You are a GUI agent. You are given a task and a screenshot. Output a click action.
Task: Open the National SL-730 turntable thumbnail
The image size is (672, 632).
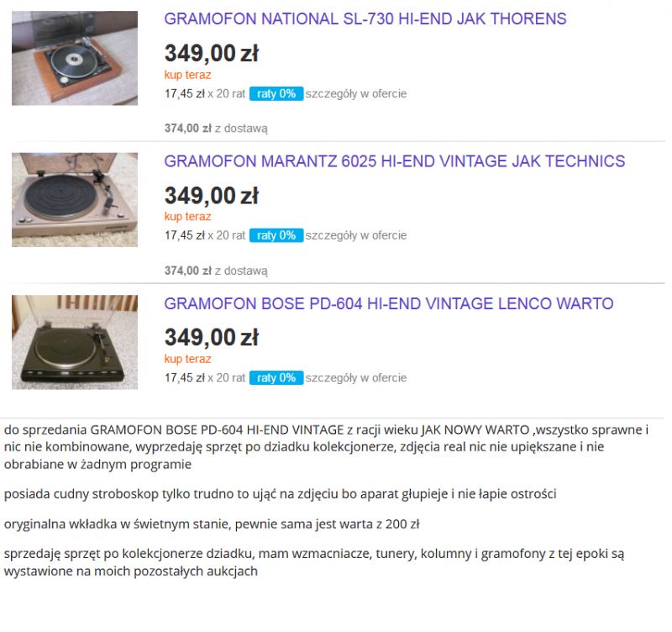click(x=75, y=58)
